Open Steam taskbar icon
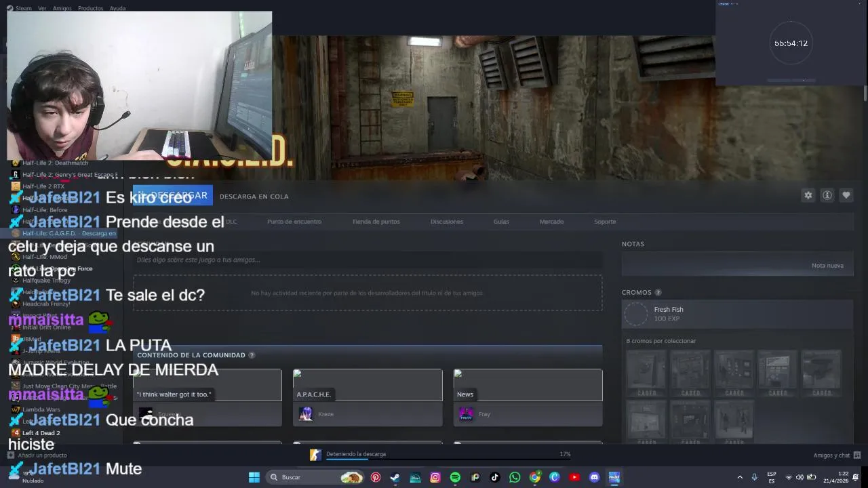 395,477
